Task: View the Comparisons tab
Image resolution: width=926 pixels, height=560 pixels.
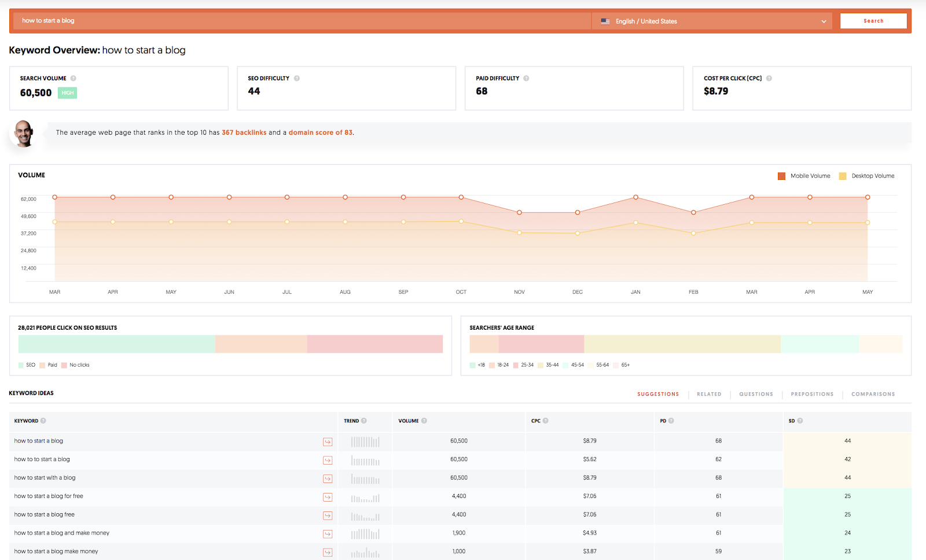Action: (873, 394)
